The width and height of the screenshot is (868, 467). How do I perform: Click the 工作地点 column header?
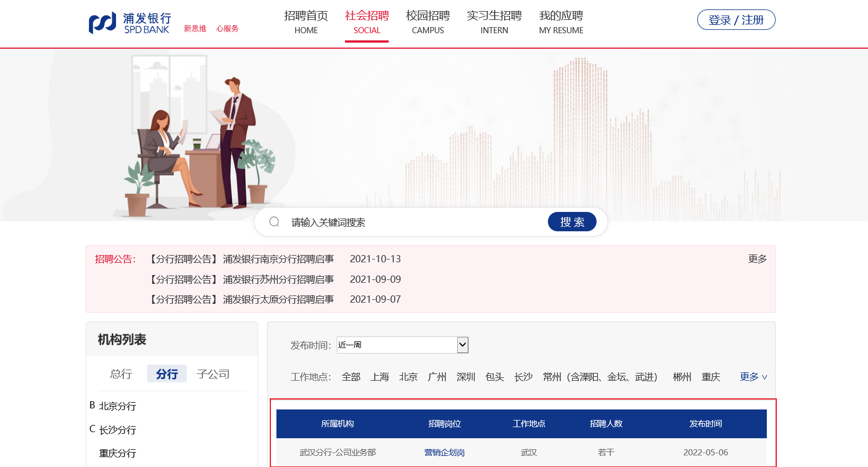point(529,424)
